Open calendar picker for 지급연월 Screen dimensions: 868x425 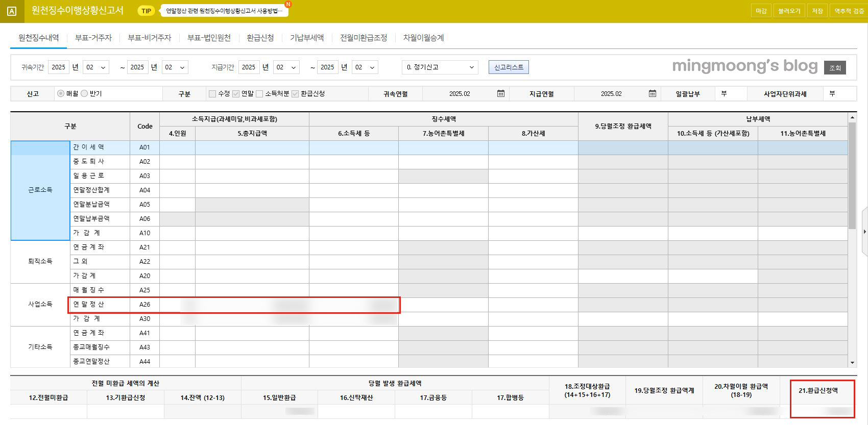pos(652,93)
